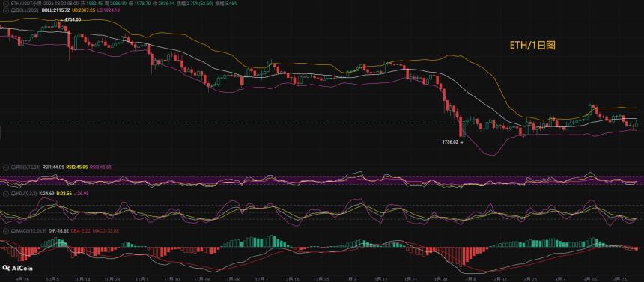Click the small icon beside MACD(12,26,9)
Screen dimensions: 644x282
coord(13,231)
